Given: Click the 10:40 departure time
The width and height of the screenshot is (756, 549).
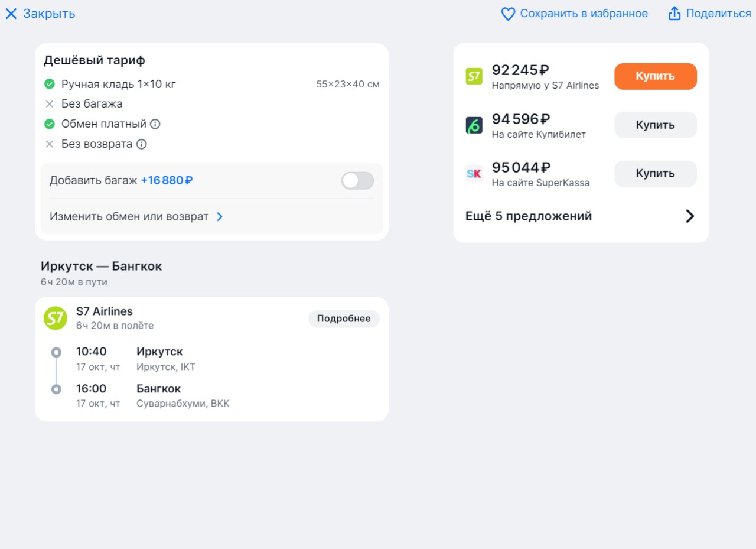Looking at the screenshot, I should click(92, 352).
